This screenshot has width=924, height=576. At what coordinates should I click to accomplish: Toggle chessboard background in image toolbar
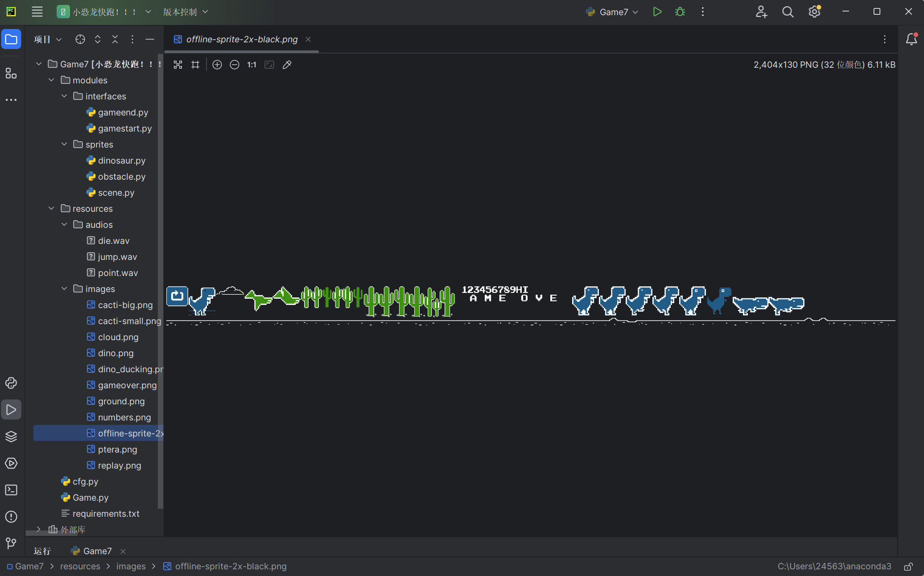(x=178, y=65)
